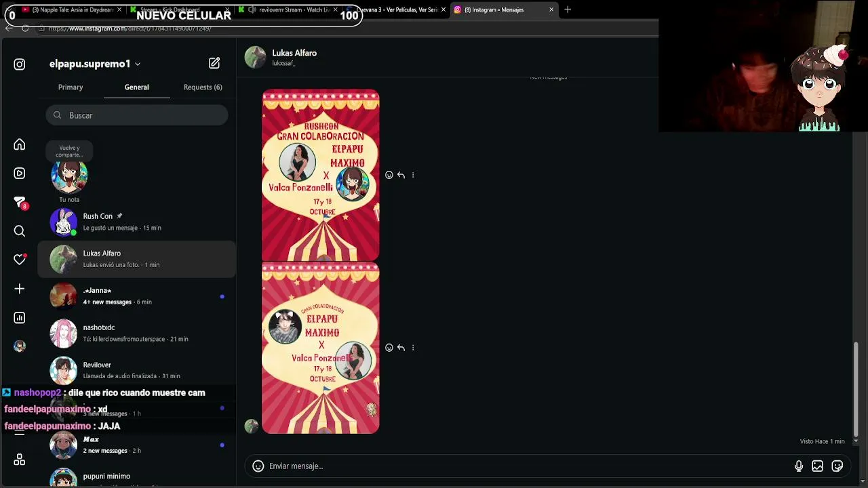The height and width of the screenshot is (488, 868).
Task: Click sender avatar beside the last image
Action: tap(252, 426)
